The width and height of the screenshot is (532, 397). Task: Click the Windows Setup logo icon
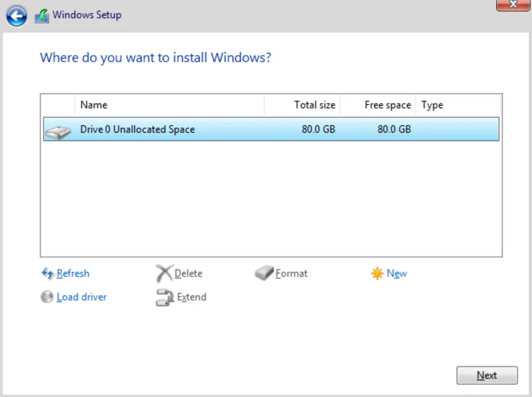41,15
